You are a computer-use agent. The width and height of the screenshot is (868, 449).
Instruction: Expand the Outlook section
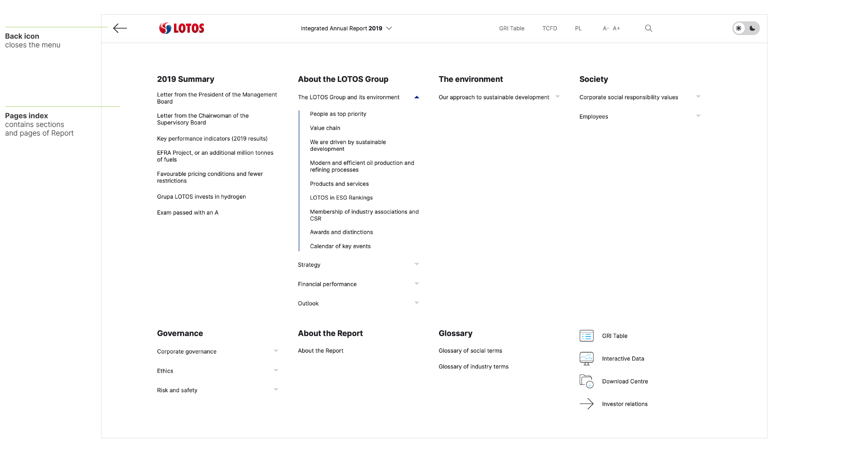click(417, 303)
